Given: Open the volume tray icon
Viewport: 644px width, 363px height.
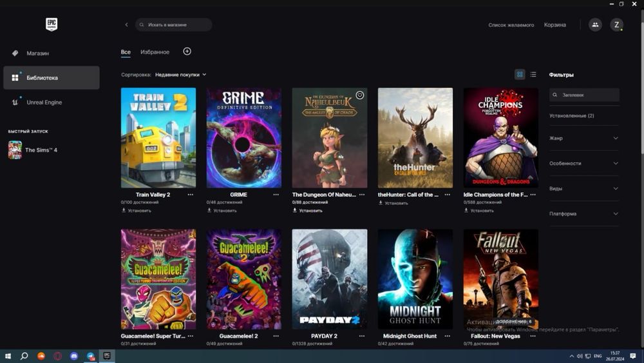Looking at the screenshot, I should 580,356.
